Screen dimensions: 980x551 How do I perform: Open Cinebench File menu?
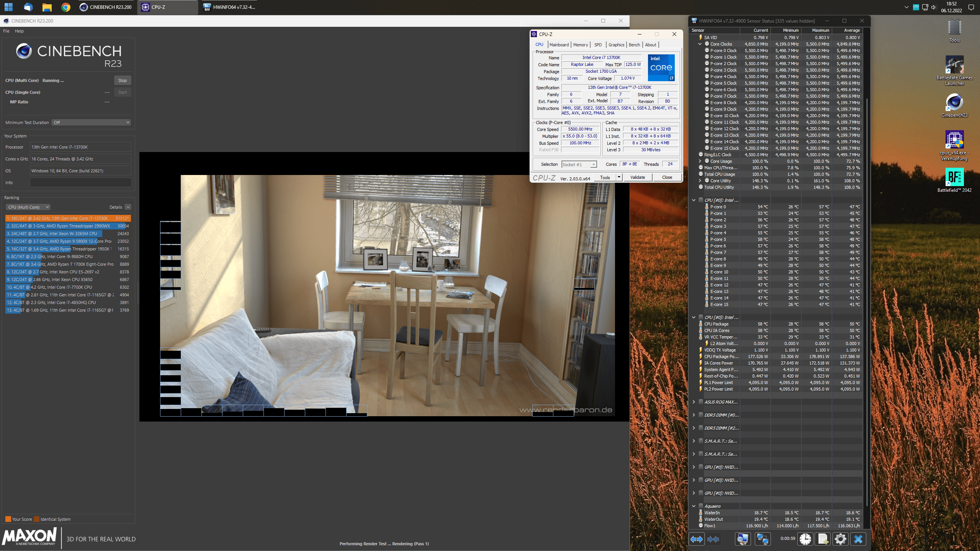(6, 31)
